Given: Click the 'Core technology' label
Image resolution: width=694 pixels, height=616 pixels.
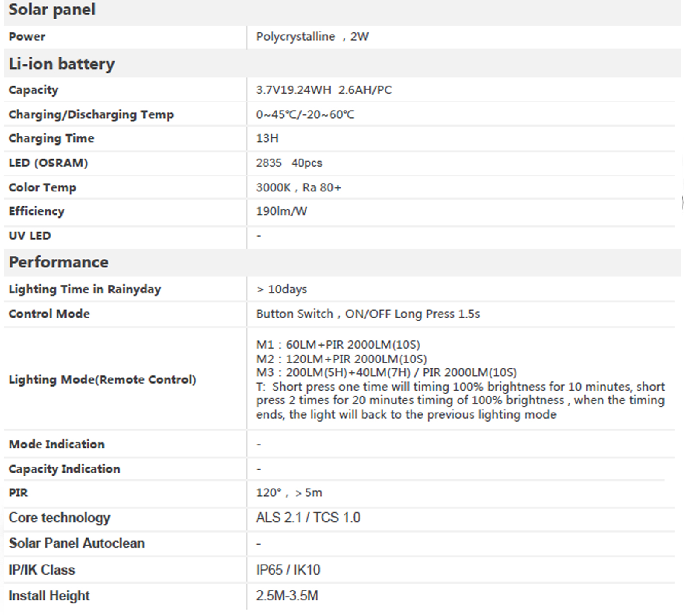Looking at the screenshot, I should click(x=60, y=518).
